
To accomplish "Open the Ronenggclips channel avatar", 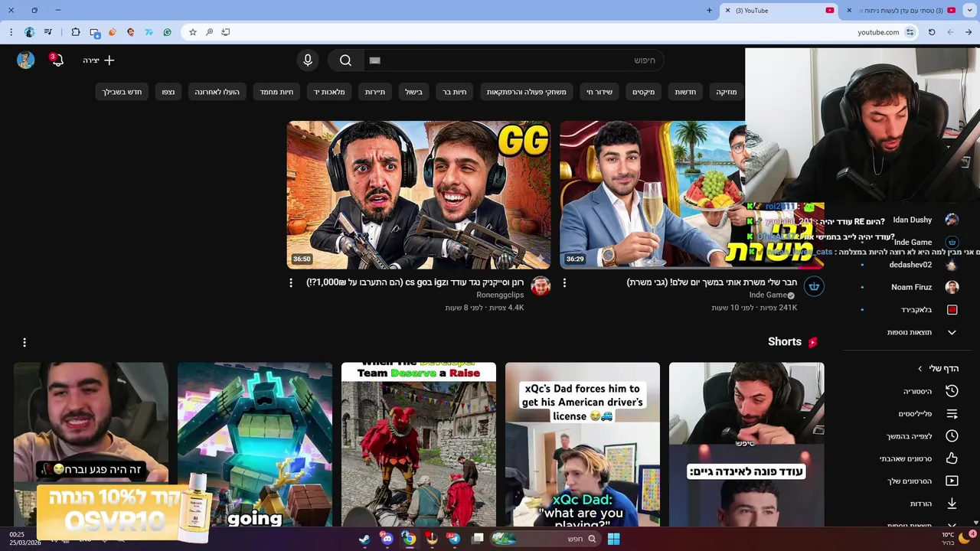I will pyautogui.click(x=541, y=287).
